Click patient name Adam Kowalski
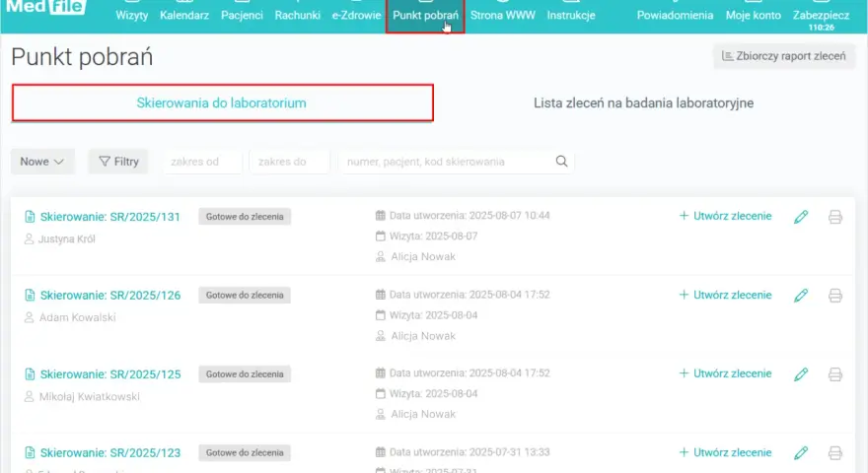 [x=78, y=317]
